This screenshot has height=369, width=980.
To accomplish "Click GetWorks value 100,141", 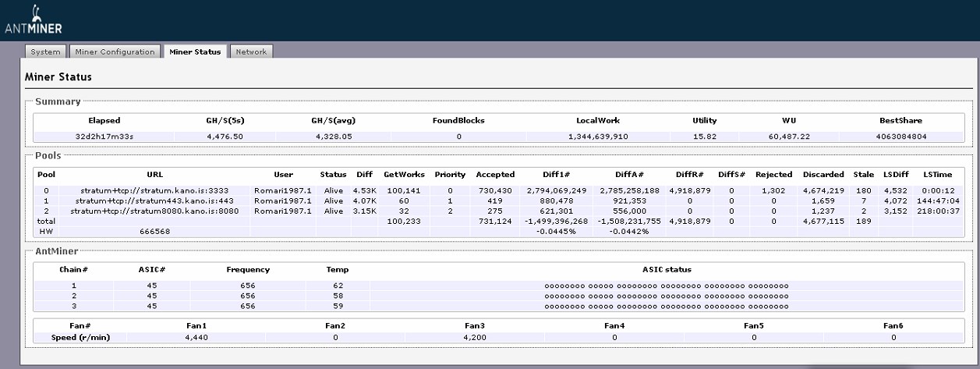I will [x=404, y=190].
